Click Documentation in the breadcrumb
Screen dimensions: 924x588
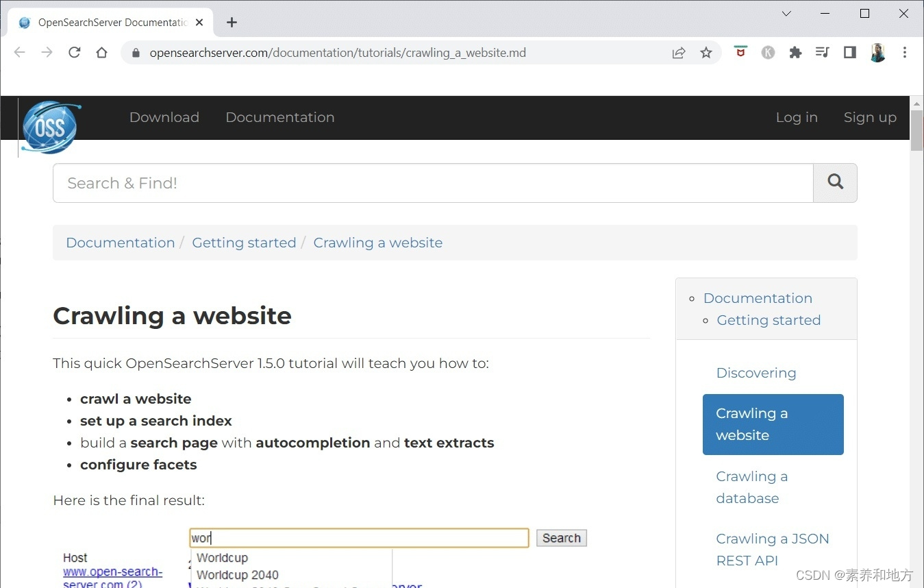tap(121, 243)
